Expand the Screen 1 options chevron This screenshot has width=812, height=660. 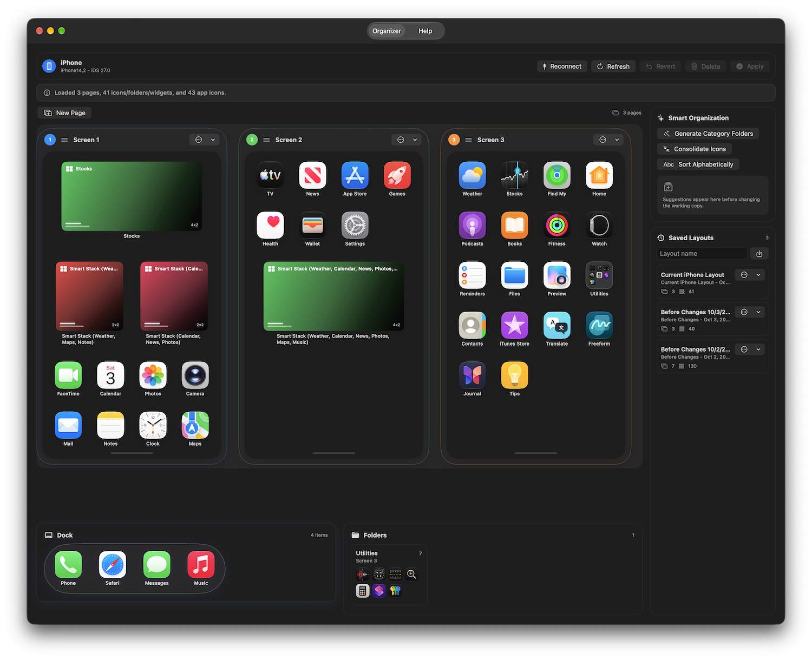(x=213, y=140)
